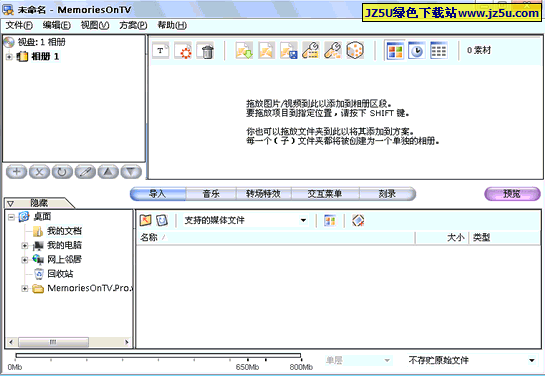The image size is (545, 376).
Task: Sort files by 大小 column header
Action: 442,238
